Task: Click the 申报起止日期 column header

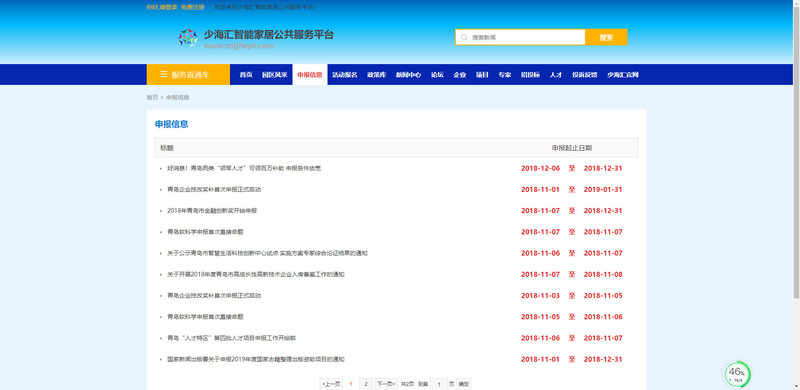Action: point(571,148)
